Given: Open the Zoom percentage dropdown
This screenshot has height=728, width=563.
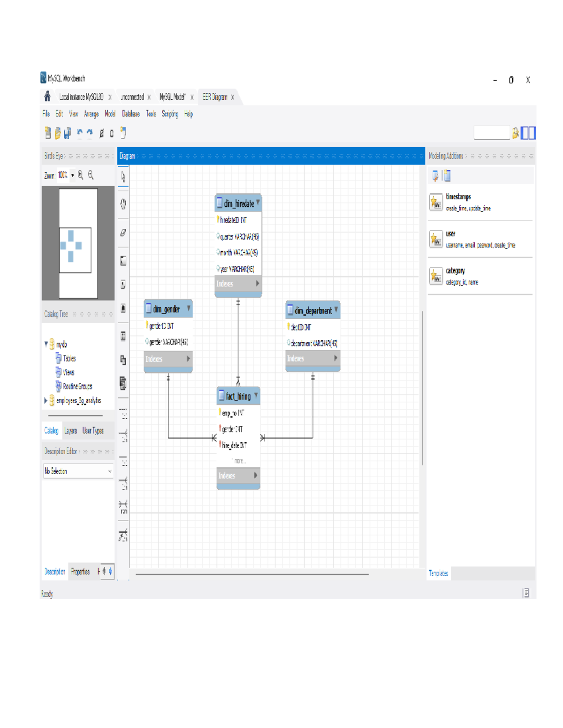Looking at the screenshot, I should (72, 176).
